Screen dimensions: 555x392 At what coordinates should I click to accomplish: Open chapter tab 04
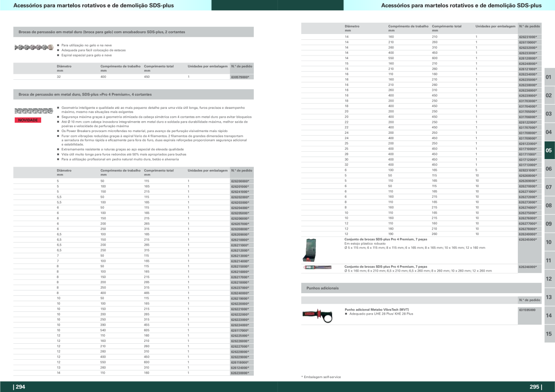coord(549,132)
